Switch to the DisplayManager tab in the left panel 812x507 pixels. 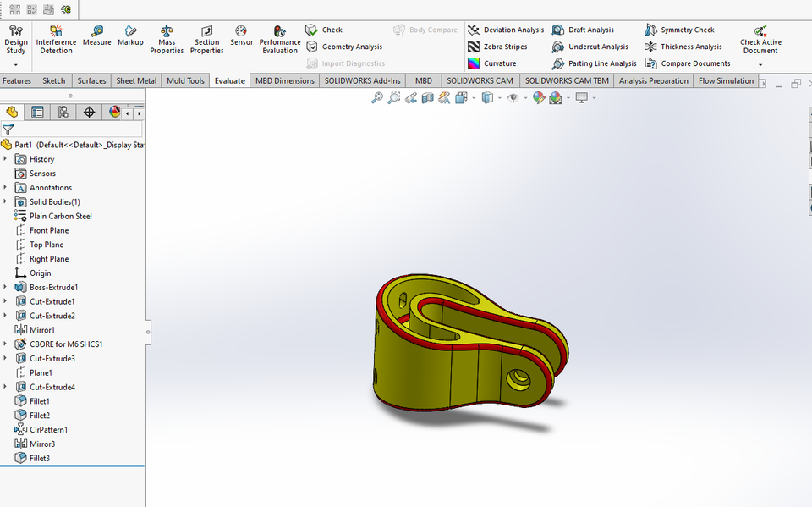[x=113, y=112]
